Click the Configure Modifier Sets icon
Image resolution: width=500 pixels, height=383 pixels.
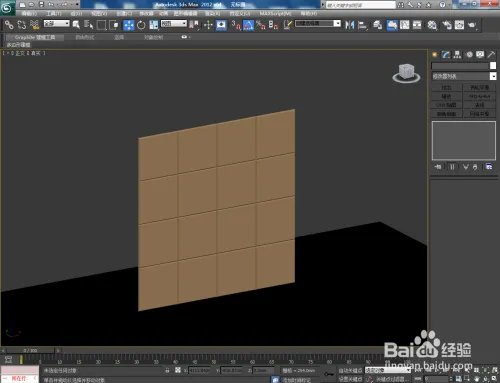[x=489, y=167]
